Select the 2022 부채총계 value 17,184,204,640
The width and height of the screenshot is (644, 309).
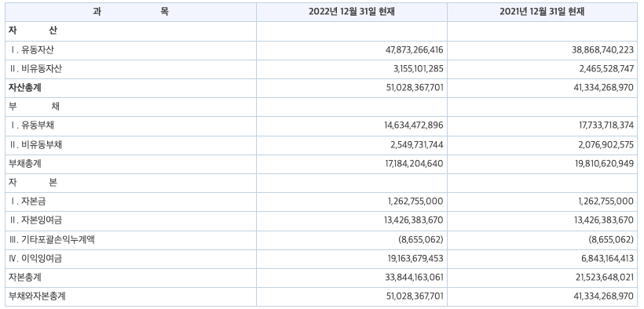[415, 164]
